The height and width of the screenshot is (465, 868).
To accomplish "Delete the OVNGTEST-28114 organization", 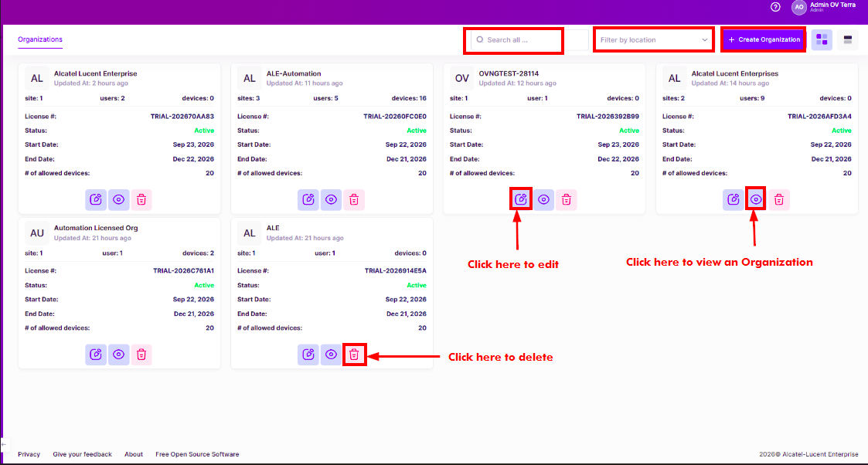I will (567, 199).
